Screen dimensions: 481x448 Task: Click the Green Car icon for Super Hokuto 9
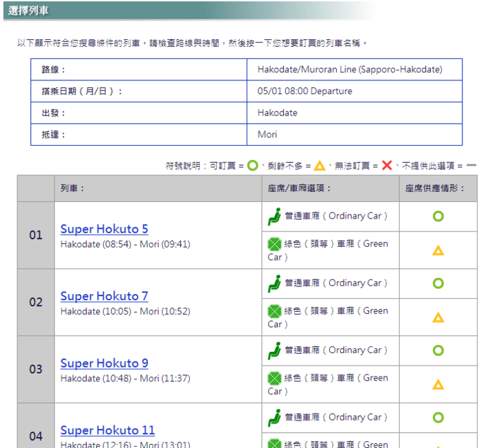coord(275,378)
